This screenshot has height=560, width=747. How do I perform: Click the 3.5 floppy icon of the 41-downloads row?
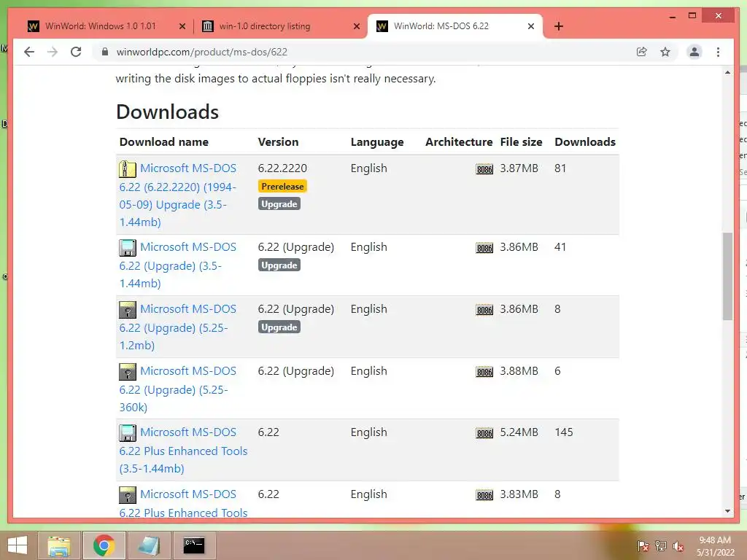click(127, 248)
